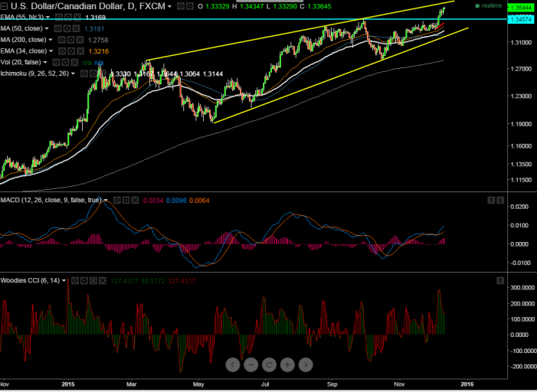Remove the Woodies CCI indicator with X

[x=103, y=281]
